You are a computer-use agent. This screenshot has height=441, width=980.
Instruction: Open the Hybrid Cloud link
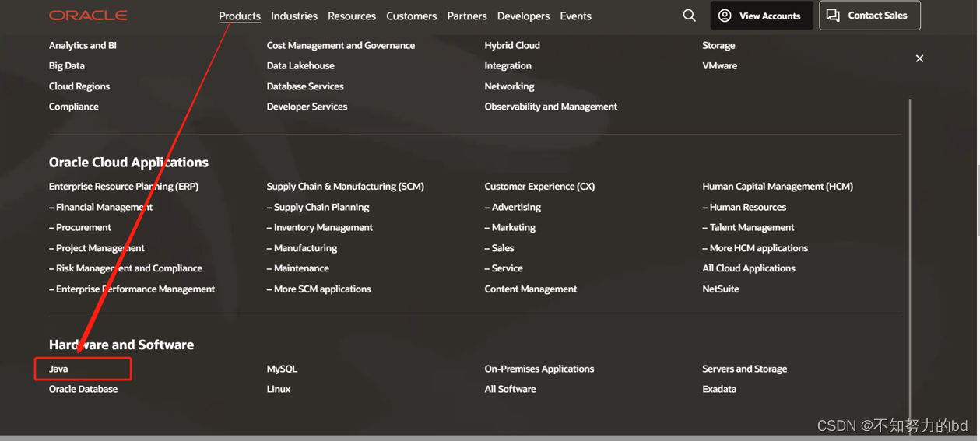click(512, 45)
